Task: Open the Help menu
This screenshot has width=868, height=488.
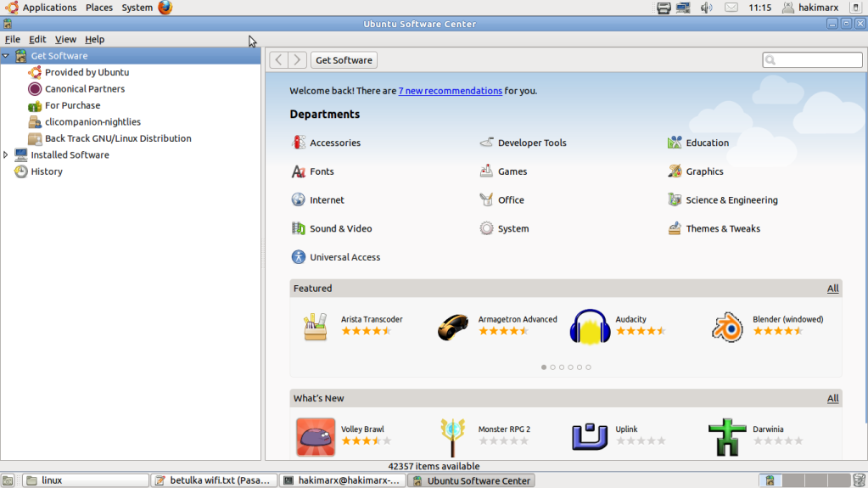Action: coord(95,39)
